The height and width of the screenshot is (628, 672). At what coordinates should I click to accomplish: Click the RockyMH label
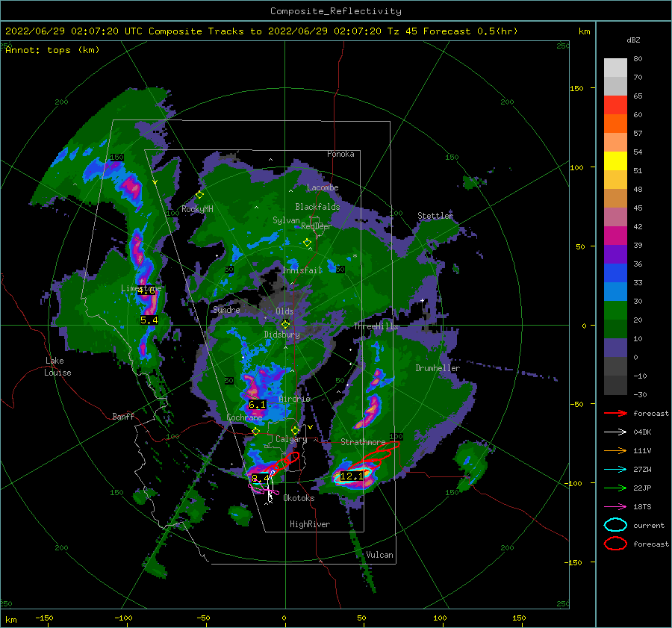pyautogui.click(x=197, y=209)
